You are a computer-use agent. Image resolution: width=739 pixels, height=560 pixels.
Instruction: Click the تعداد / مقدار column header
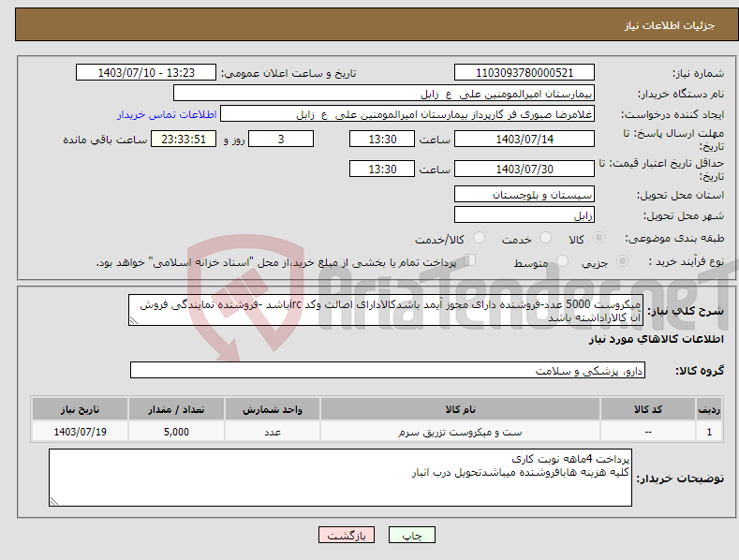176,409
